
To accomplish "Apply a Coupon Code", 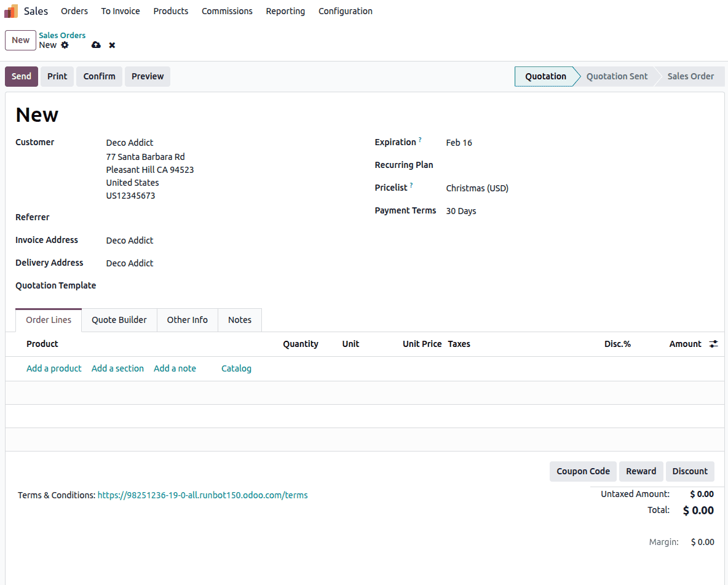I will click(582, 471).
